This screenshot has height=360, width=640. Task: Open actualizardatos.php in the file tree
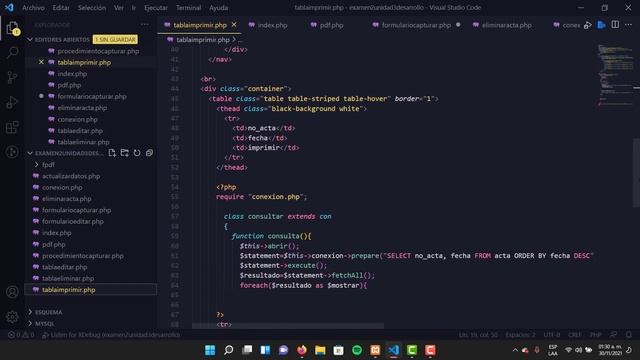(x=71, y=176)
